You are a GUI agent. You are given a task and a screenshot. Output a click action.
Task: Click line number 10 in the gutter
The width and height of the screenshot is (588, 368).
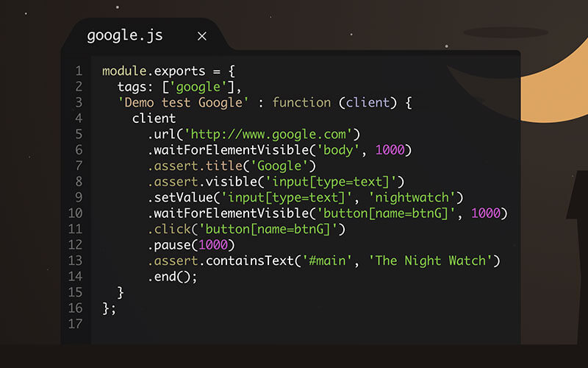tap(75, 213)
